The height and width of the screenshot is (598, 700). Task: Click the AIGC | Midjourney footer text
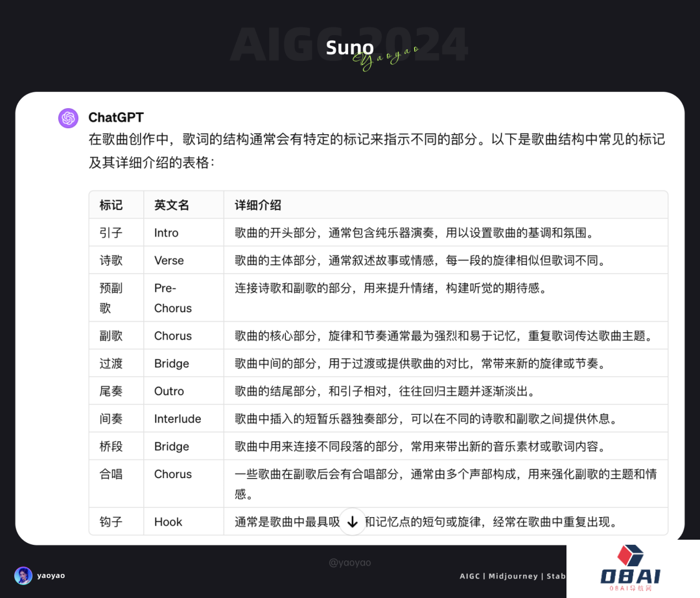[x=513, y=576]
